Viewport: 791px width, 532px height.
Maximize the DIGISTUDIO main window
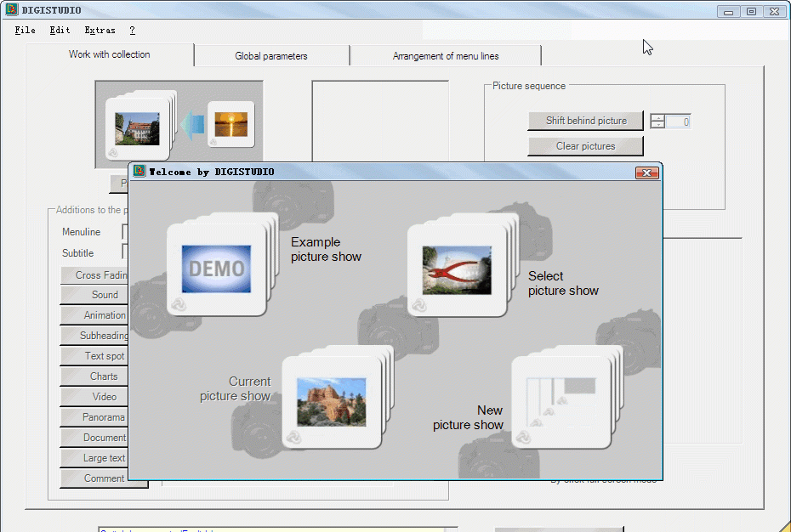coord(752,12)
